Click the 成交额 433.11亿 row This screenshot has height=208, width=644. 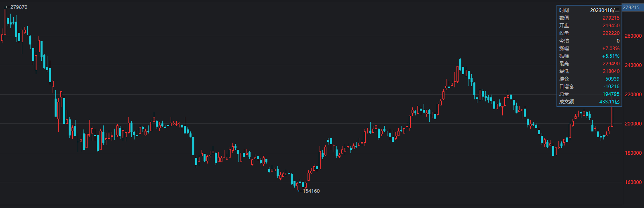coord(589,102)
